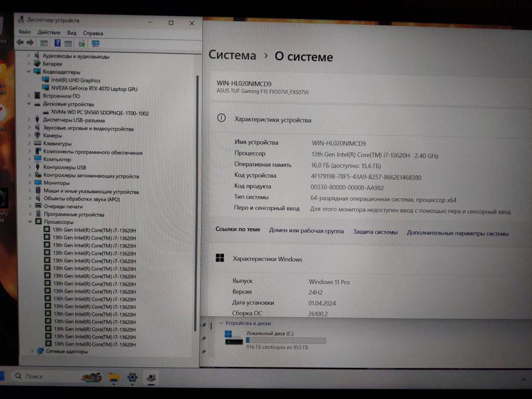Open the Settings gear icon on taskbar
The width and height of the screenshot is (532, 399).
pyautogui.click(x=132, y=377)
